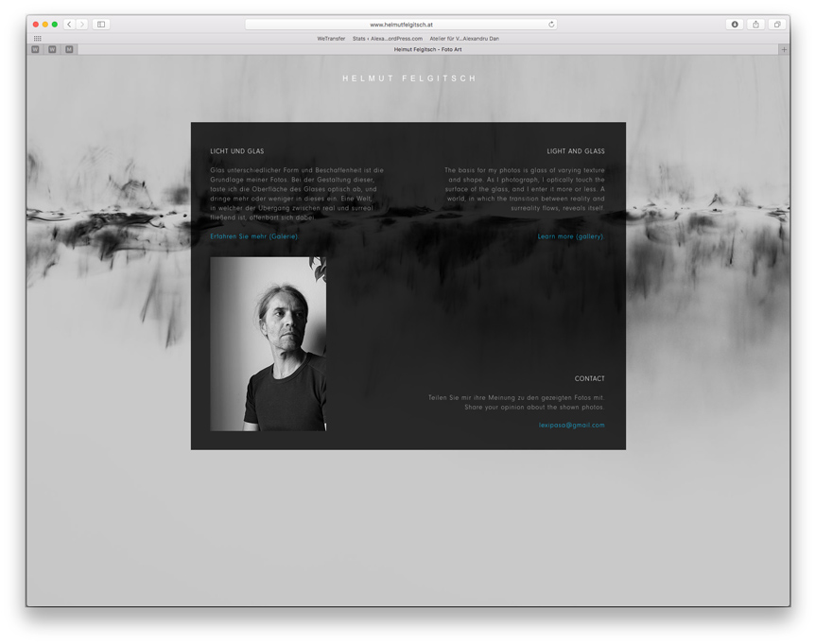The image size is (816, 644).
Task: Reload the page from the address bar
Action: tap(551, 25)
